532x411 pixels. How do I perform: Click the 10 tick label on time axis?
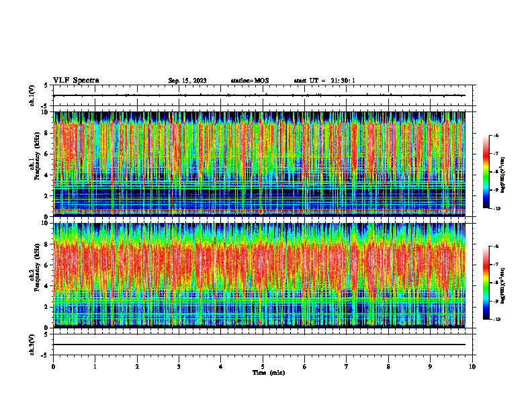click(472, 367)
